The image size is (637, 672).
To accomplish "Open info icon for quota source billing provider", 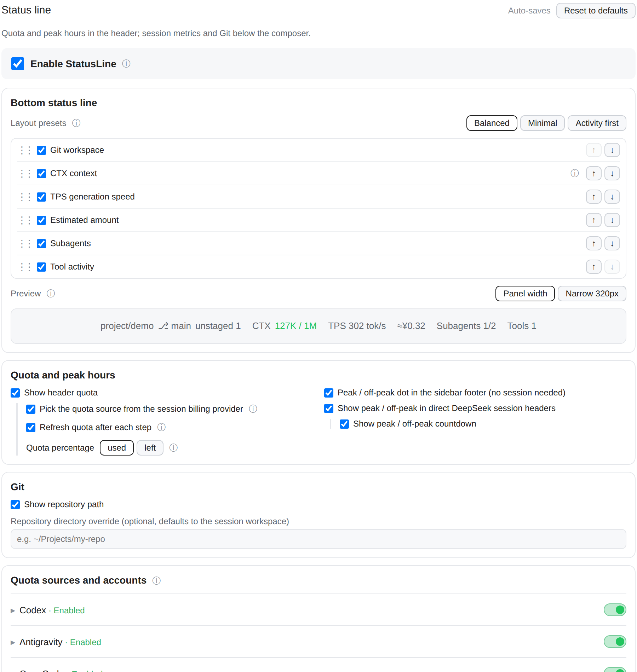I will click(x=253, y=409).
